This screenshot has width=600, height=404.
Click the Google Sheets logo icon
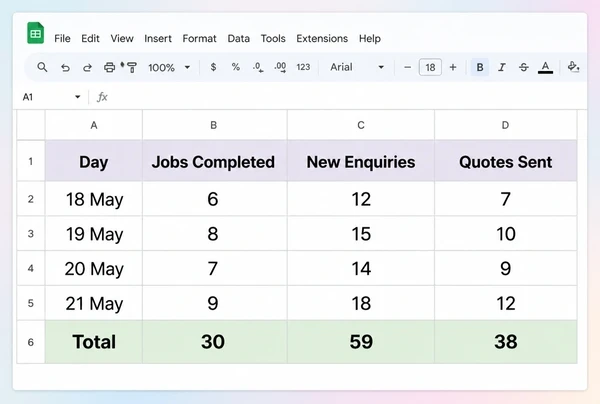tap(35, 33)
